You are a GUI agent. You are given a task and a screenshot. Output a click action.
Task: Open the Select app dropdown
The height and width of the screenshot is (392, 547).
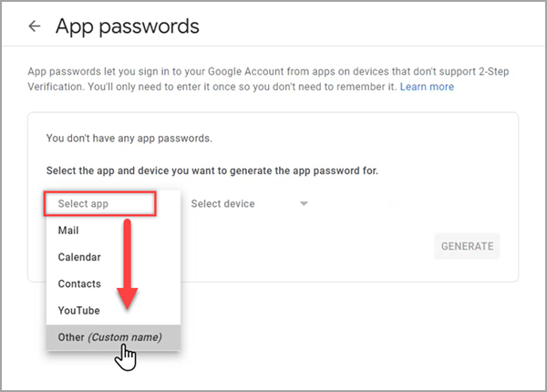(x=99, y=203)
